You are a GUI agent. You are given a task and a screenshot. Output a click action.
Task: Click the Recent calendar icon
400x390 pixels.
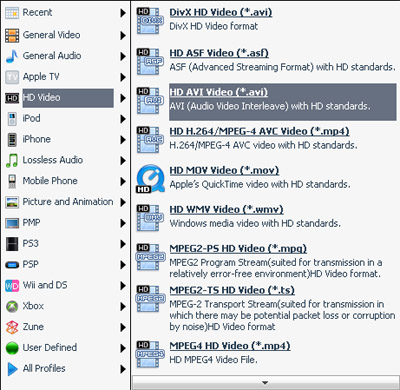pyautogui.click(x=12, y=13)
